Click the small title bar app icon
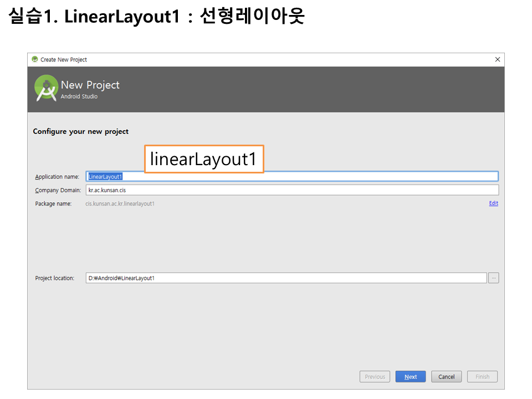Image resolution: width=532 pixels, height=399 pixels. 35,60
